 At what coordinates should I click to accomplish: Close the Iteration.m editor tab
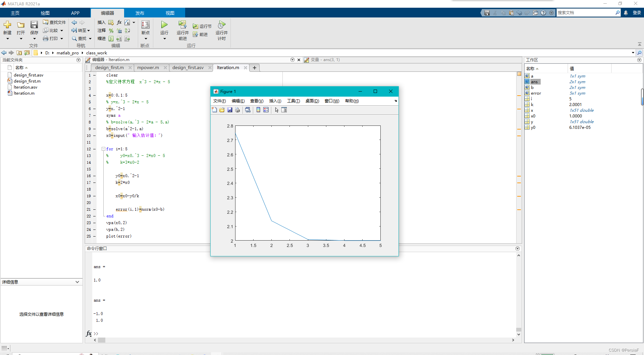(246, 67)
